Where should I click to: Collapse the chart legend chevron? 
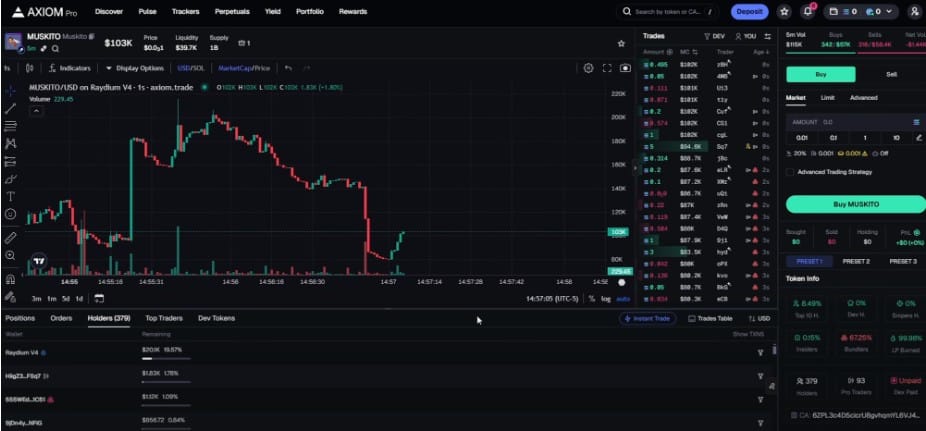pos(35,110)
